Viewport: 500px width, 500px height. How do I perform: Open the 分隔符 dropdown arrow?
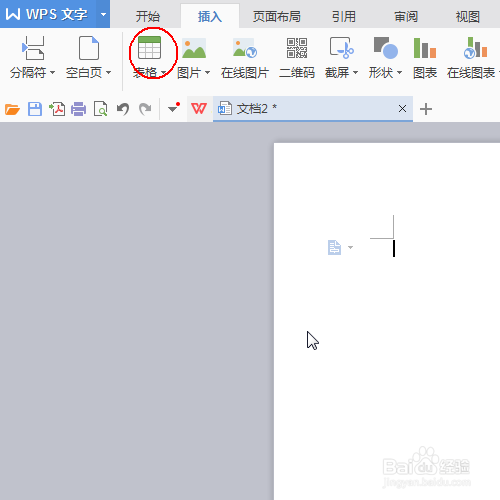[52, 72]
